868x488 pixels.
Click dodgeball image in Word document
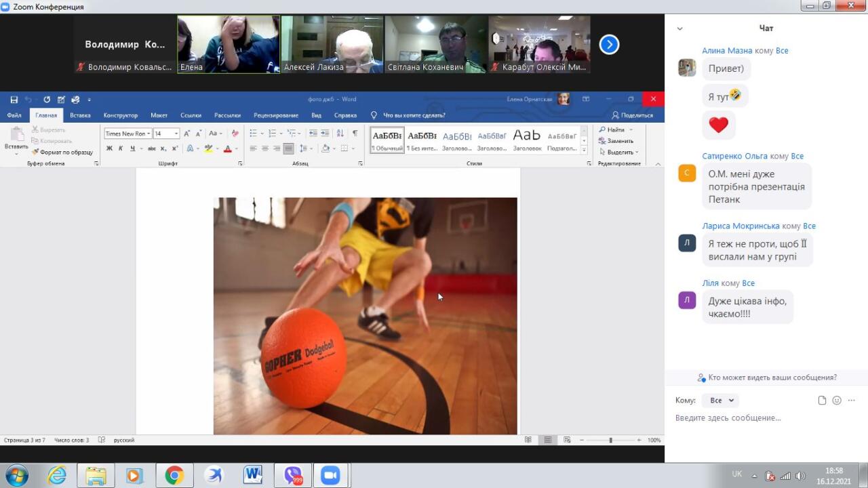365,316
